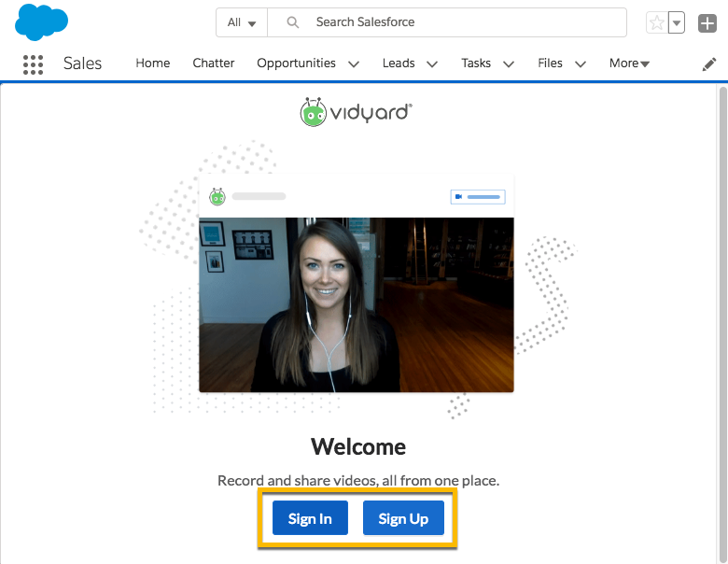This screenshot has width=728, height=564.
Task: Expand the Files tab chevron
Action: point(581,63)
